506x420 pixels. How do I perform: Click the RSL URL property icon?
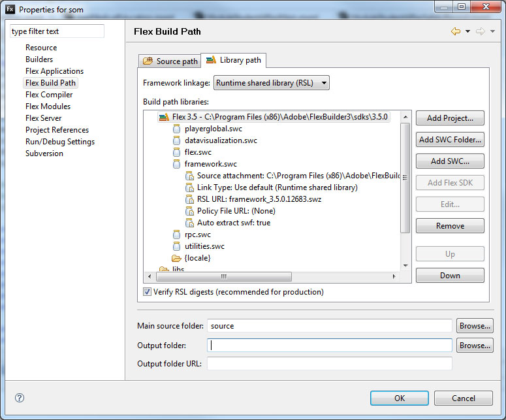coord(189,199)
